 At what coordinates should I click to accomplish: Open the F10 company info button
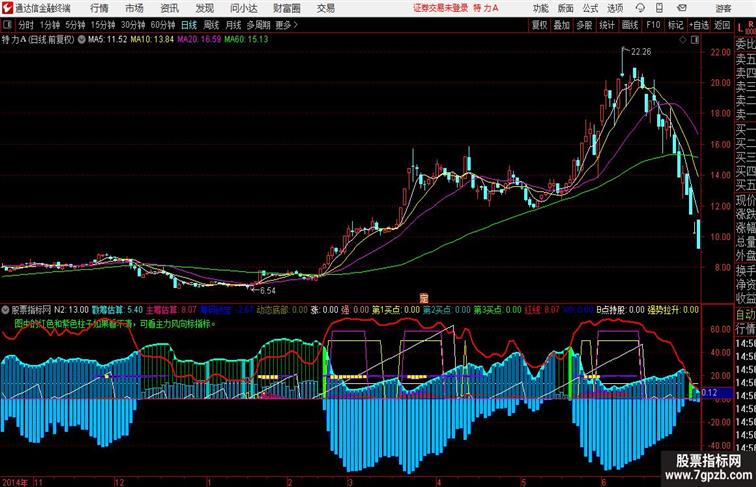[x=653, y=25]
